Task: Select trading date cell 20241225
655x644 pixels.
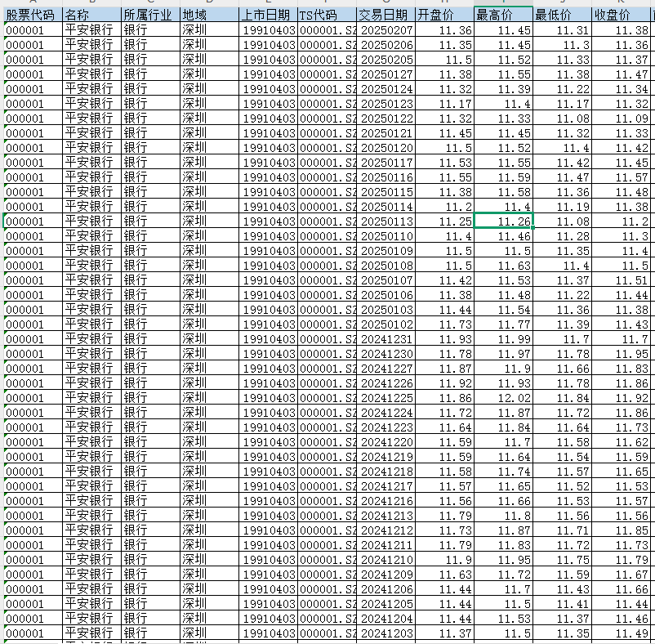Action: [x=386, y=398]
